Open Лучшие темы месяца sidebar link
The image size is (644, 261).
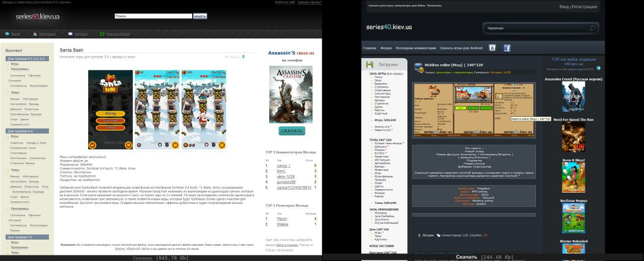click(388, 143)
